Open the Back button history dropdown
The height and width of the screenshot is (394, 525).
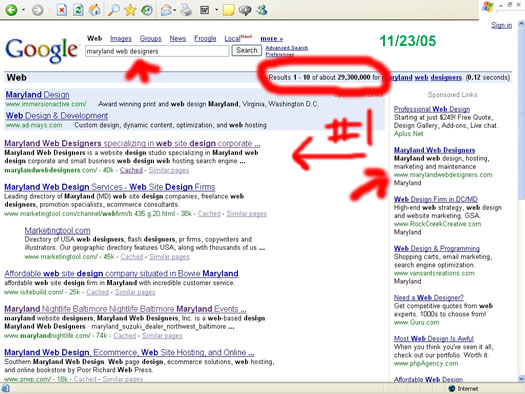pyautogui.click(x=23, y=10)
